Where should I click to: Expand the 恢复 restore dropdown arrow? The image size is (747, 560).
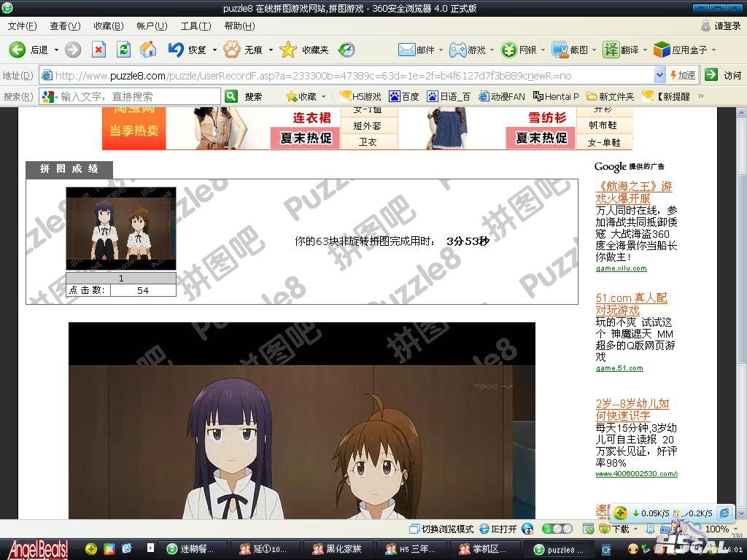tap(214, 50)
